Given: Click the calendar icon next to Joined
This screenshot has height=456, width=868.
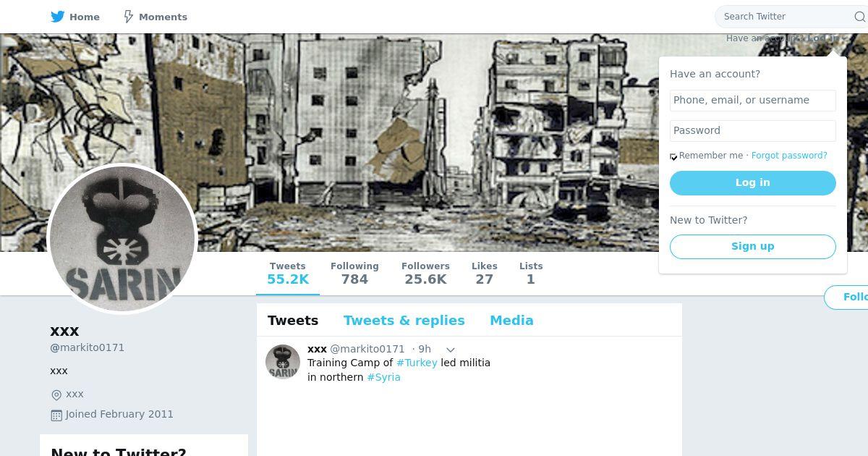Looking at the screenshot, I should click(56, 415).
